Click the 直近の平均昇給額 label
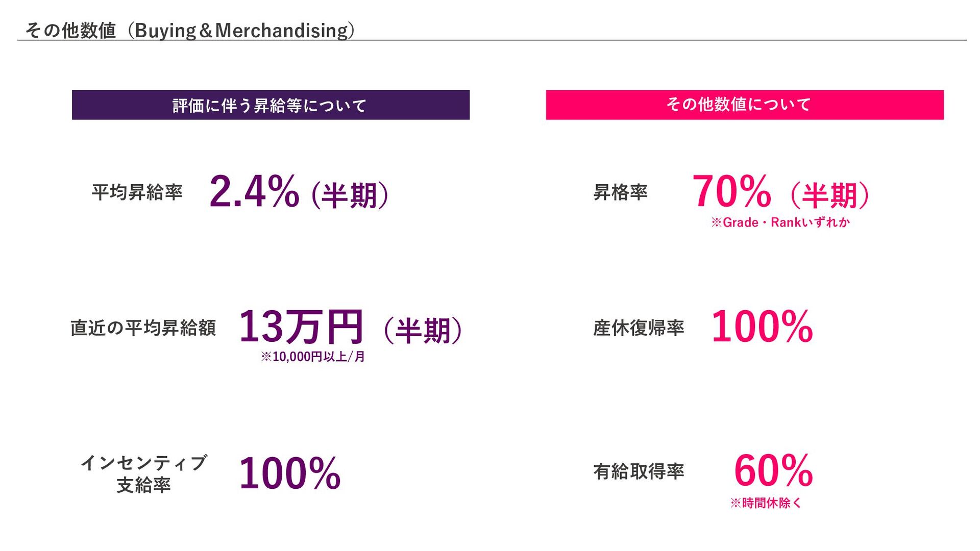Screen dimensions: 980x551 143,328
